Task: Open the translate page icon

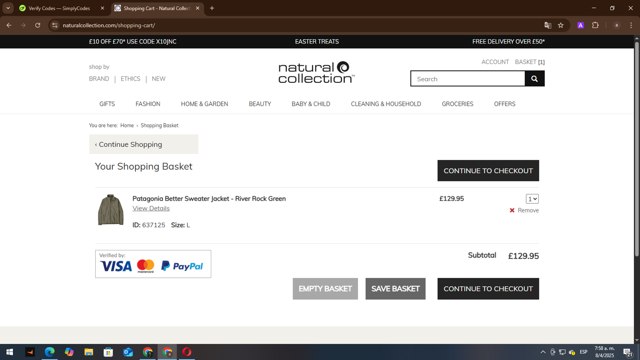Action: click(x=548, y=25)
